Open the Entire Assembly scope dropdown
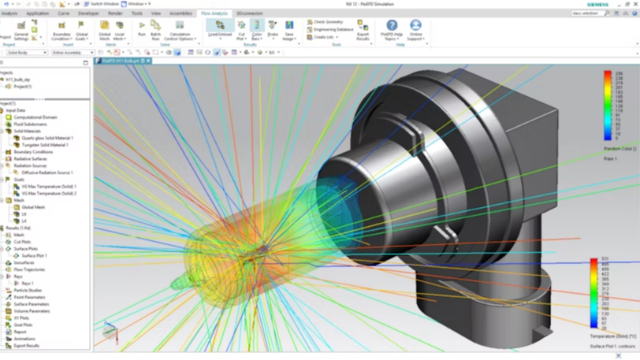This screenshot has width=640, height=360. pos(73,53)
